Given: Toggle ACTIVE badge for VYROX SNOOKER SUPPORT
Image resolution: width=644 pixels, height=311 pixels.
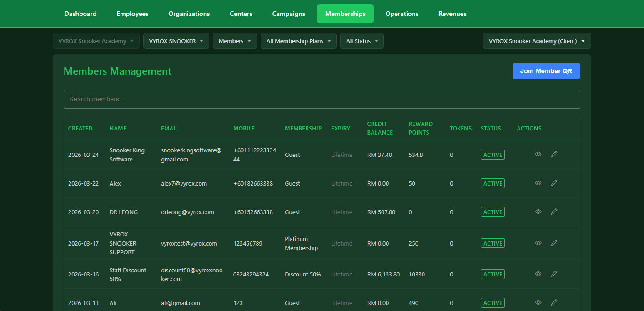Looking at the screenshot, I should 493,243.
